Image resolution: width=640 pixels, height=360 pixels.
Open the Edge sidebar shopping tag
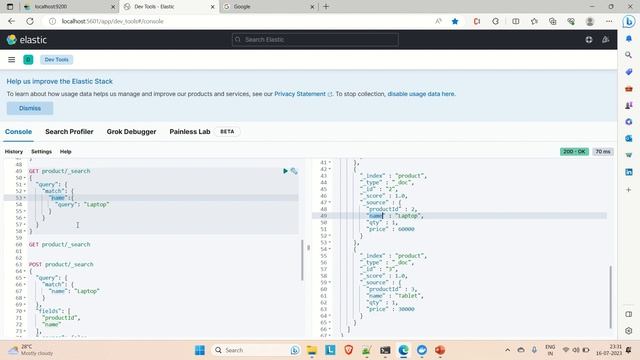click(629, 72)
